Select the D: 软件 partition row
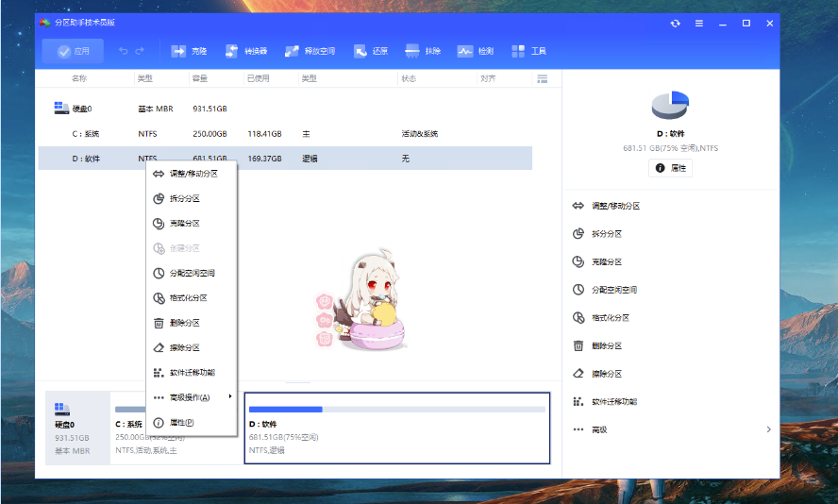 click(285, 159)
